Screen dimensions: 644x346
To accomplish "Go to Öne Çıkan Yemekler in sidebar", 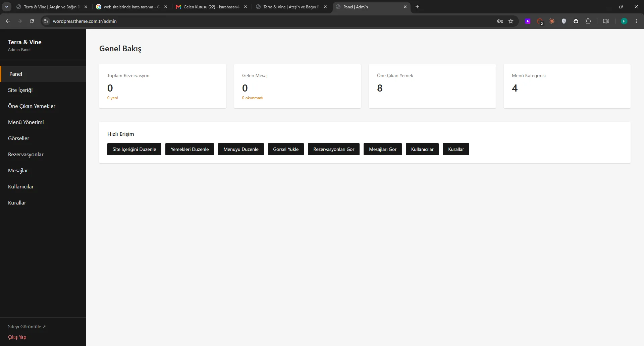I will [x=43, y=106].
